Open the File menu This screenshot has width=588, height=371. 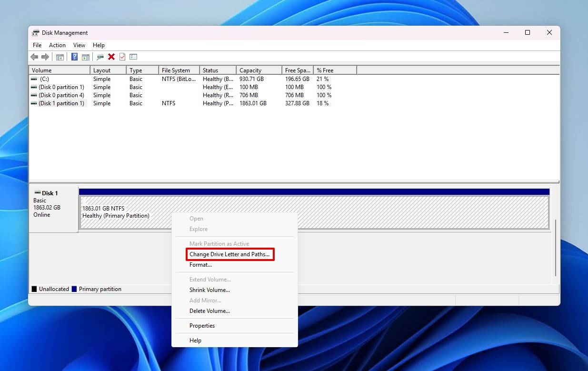pos(37,45)
